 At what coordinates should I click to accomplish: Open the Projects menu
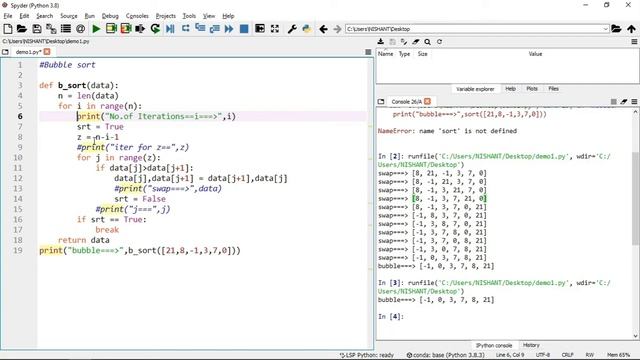tap(165, 16)
